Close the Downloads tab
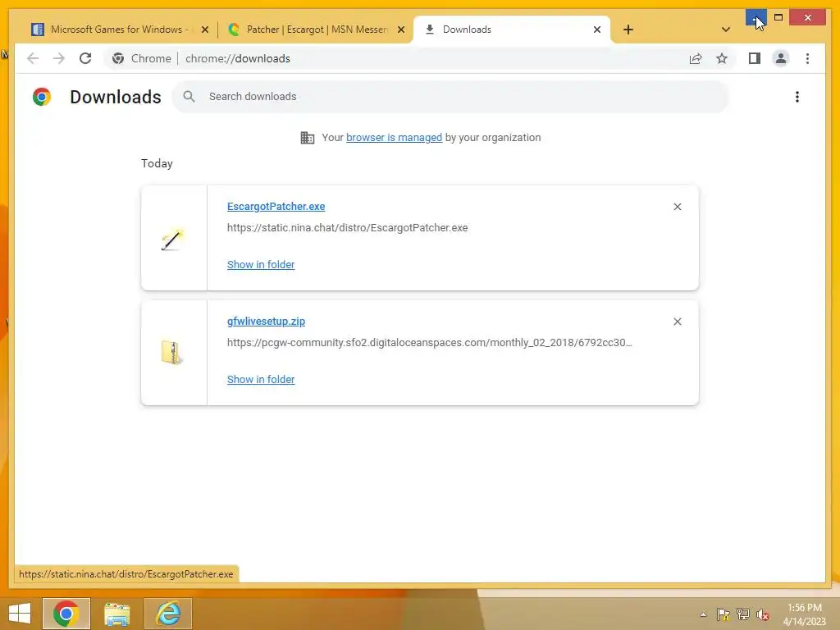Image resolution: width=840 pixels, height=630 pixels. click(597, 30)
